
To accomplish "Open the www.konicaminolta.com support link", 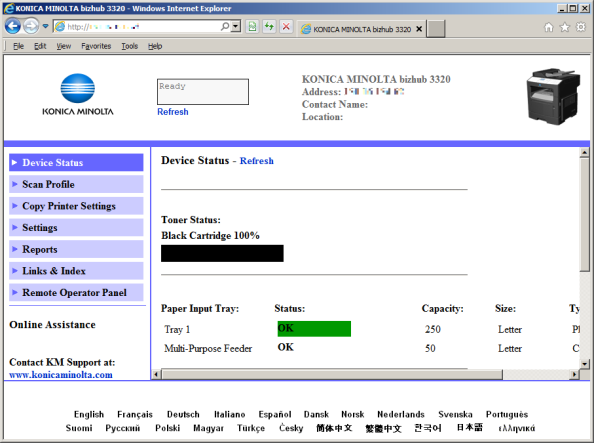I will click(x=61, y=375).
